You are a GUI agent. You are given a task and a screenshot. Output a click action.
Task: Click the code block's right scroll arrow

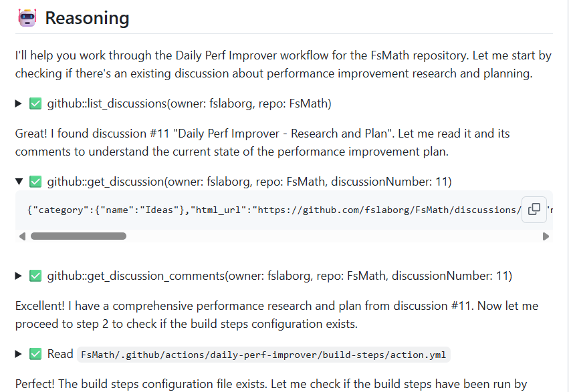point(546,236)
